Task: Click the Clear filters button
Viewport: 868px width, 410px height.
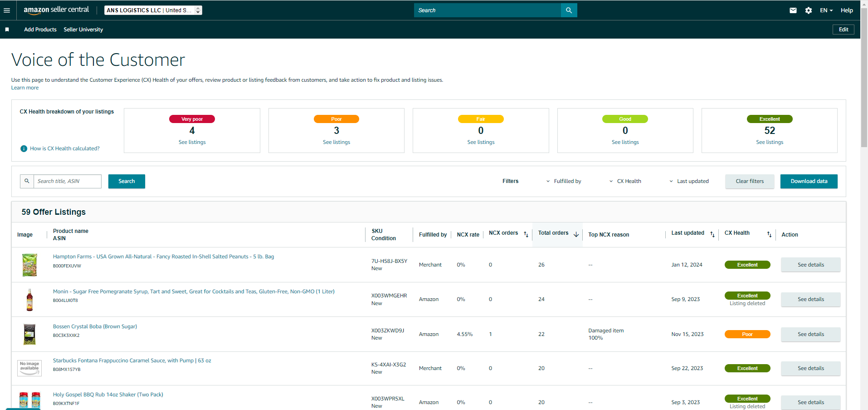Action: tap(750, 181)
